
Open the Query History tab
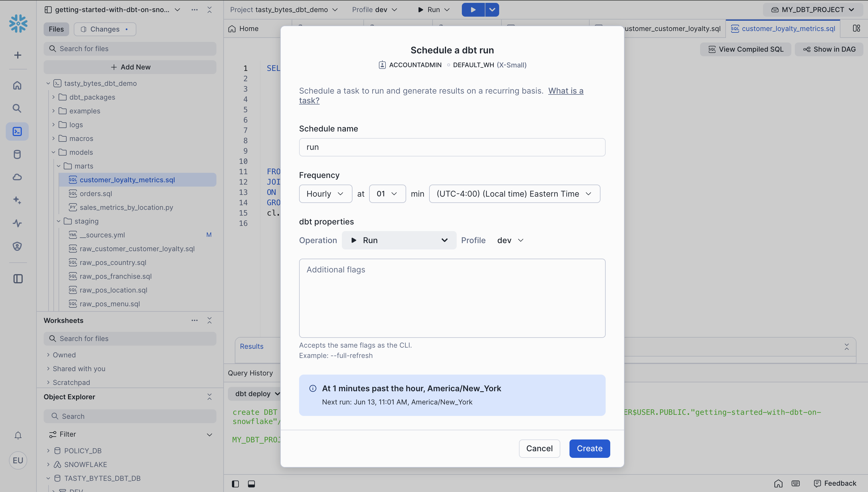tap(250, 373)
